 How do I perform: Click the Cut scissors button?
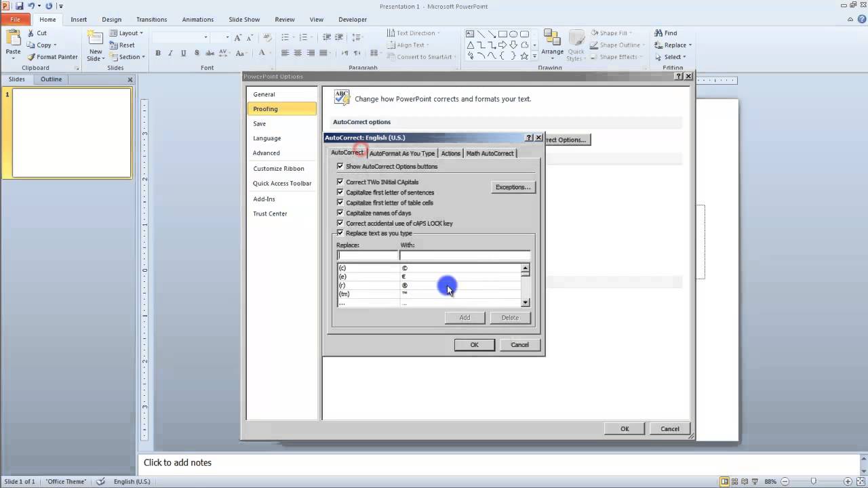click(37, 33)
